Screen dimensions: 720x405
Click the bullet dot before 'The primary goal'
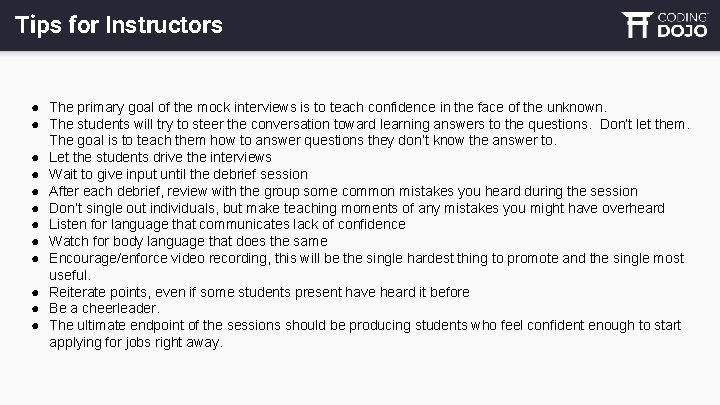[34, 107]
